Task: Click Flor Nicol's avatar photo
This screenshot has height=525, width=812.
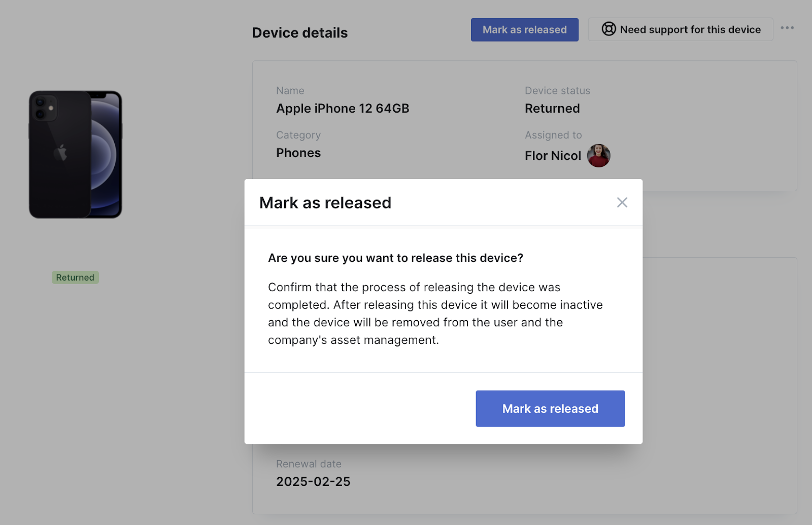Action: click(x=598, y=155)
